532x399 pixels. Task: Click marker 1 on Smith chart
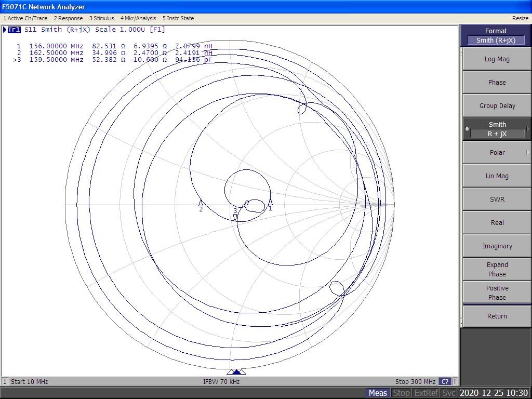pyautogui.click(x=270, y=205)
